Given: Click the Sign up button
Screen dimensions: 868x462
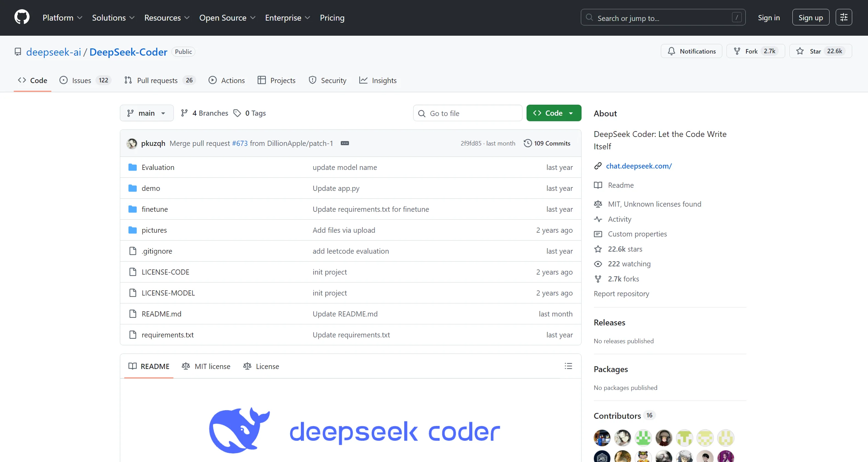Looking at the screenshot, I should coord(810,17).
